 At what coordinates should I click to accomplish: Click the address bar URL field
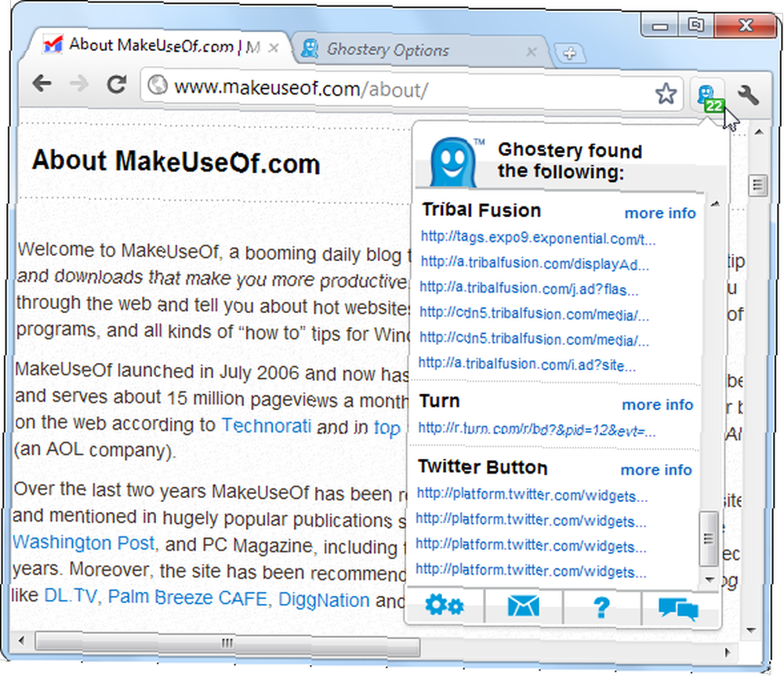(x=410, y=90)
